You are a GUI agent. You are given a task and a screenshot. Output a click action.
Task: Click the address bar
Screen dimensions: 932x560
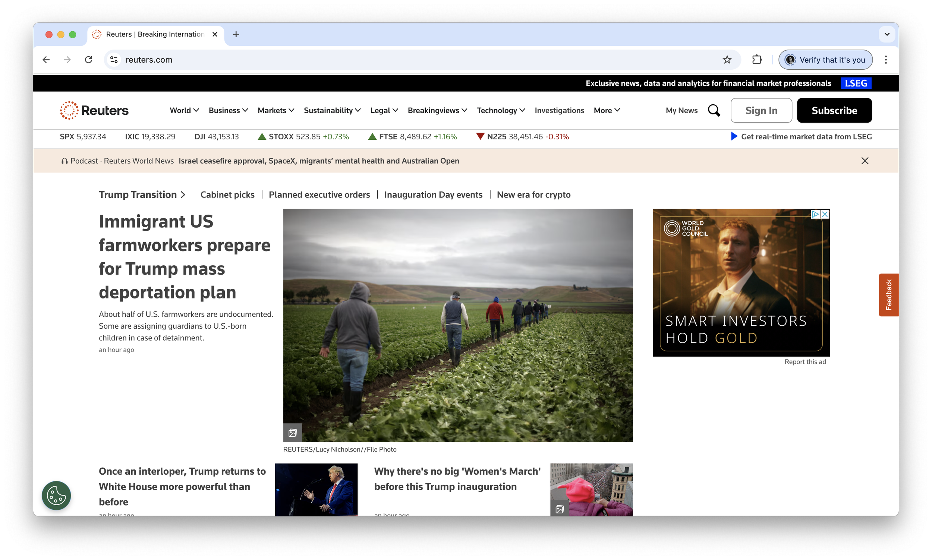point(264,60)
